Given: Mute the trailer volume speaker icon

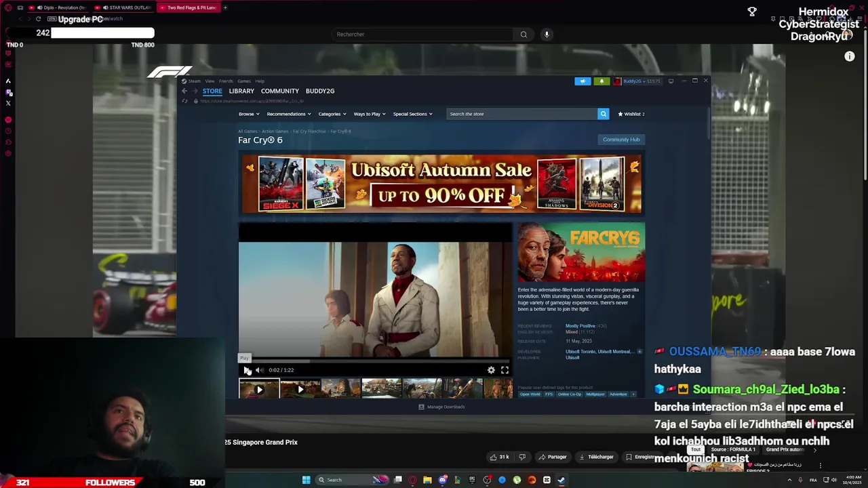Looking at the screenshot, I should coord(260,370).
